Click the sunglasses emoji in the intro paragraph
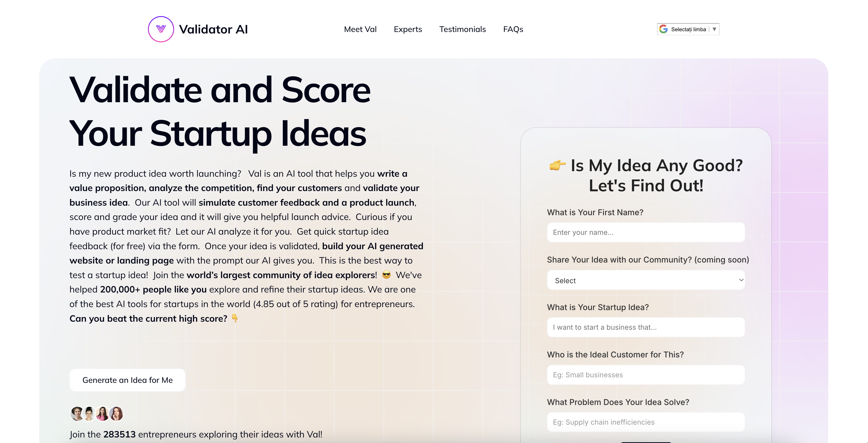 (386, 275)
